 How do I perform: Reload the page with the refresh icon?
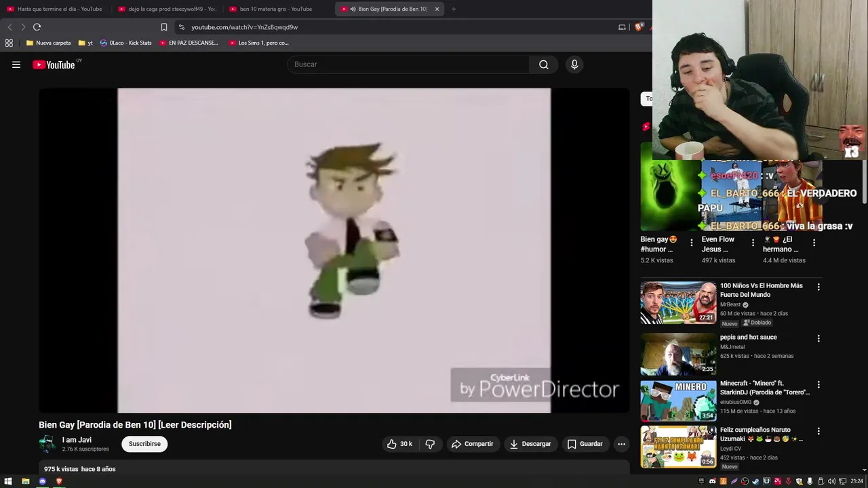click(37, 27)
